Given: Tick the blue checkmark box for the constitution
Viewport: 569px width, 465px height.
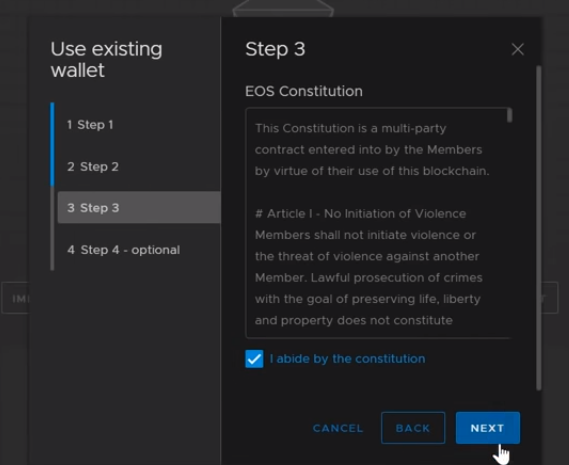Looking at the screenshot, I should pyautogui.click(x=254, y=359).
